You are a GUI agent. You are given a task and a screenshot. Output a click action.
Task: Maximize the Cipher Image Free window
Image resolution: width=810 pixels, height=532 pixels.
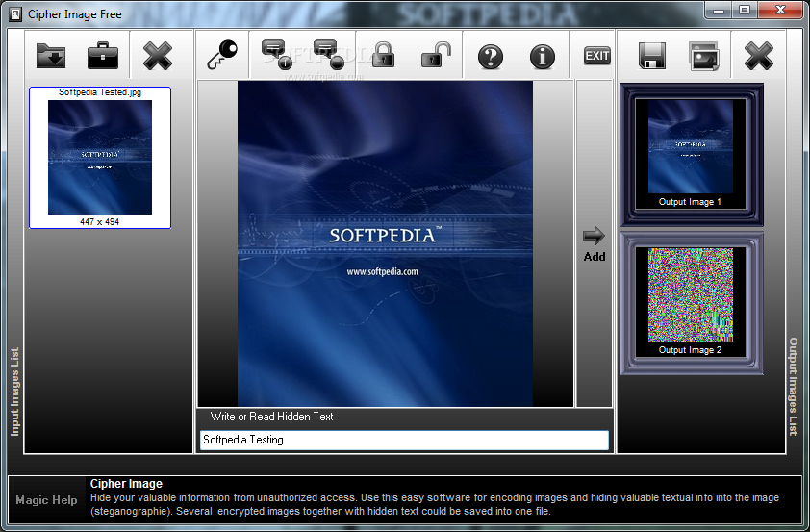[745, 10]
